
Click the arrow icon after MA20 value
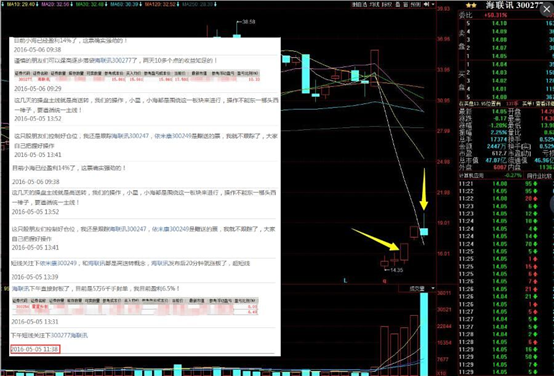pos(71,4)
